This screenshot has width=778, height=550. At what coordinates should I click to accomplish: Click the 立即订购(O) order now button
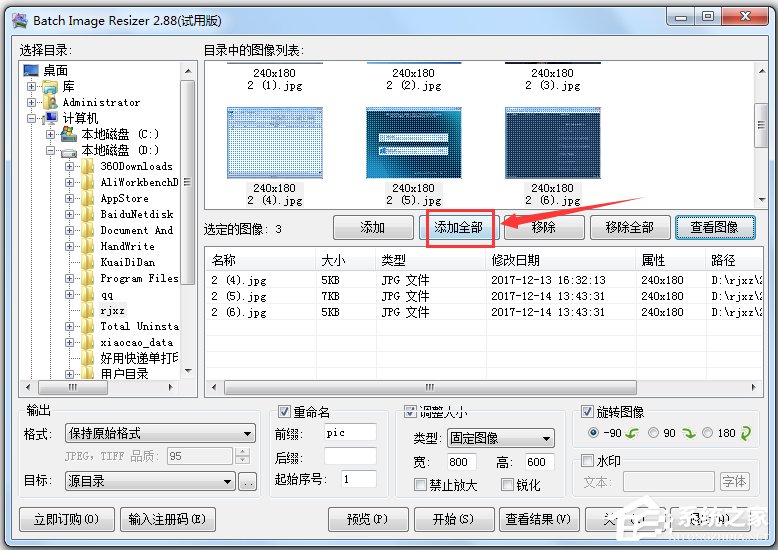click(x=67, y=519)
